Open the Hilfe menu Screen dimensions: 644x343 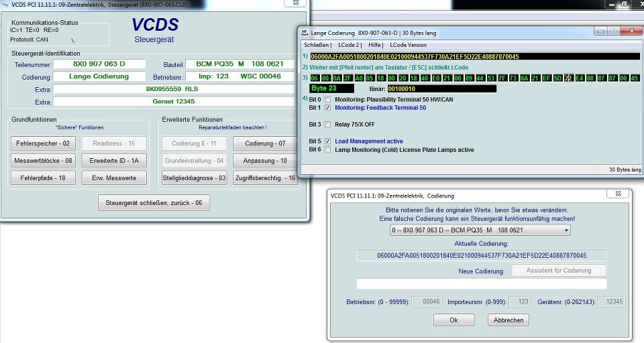[x=376, y=45]
